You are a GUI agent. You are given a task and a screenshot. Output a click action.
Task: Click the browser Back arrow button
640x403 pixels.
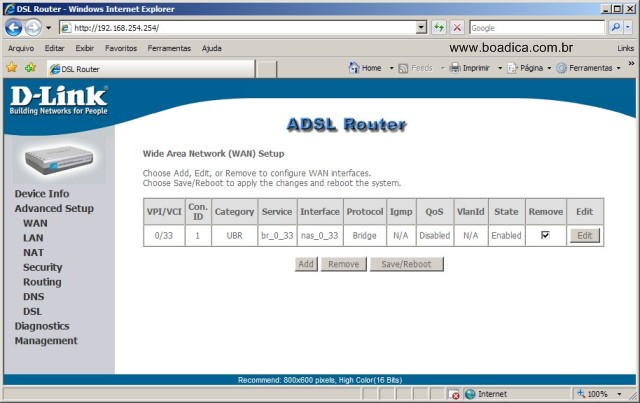pos(13,28)
